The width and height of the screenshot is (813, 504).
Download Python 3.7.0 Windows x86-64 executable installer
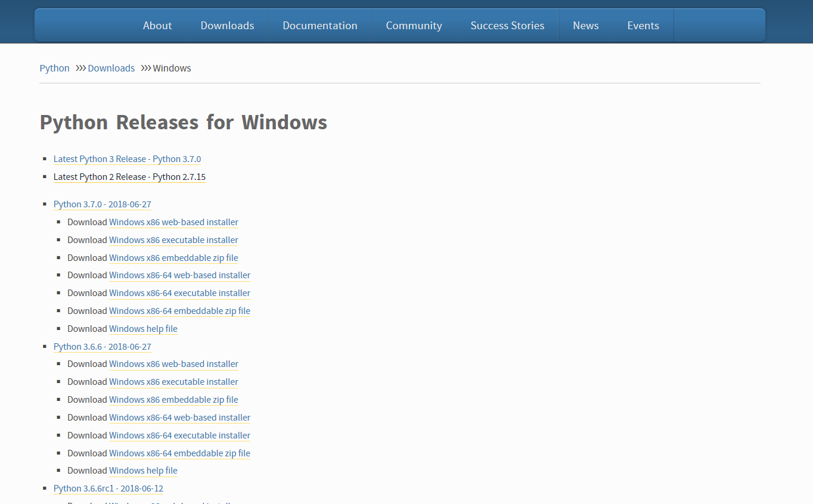(179, 293)
